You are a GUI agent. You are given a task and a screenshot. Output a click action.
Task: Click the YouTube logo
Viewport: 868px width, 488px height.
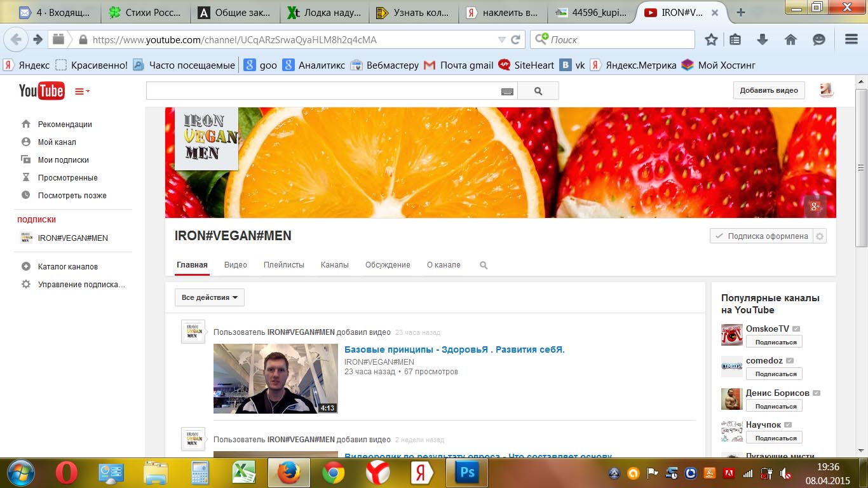tap(41, 91)
